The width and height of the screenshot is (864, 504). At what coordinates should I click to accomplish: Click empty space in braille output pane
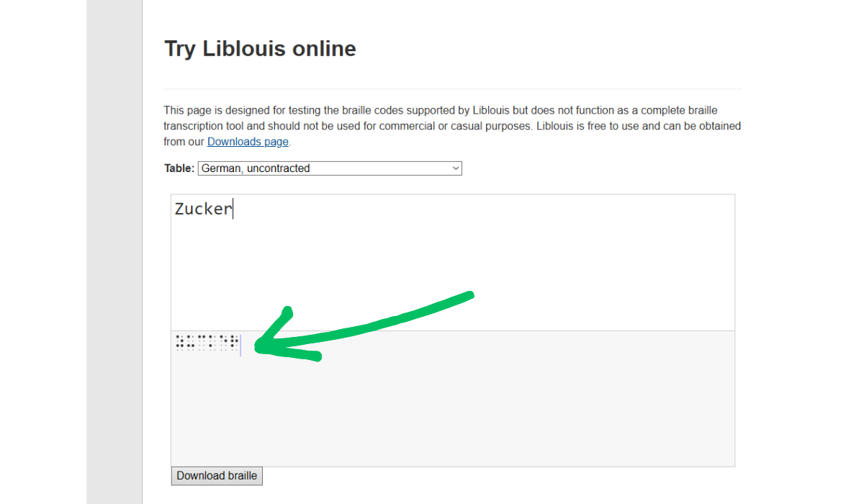[452, 410]
